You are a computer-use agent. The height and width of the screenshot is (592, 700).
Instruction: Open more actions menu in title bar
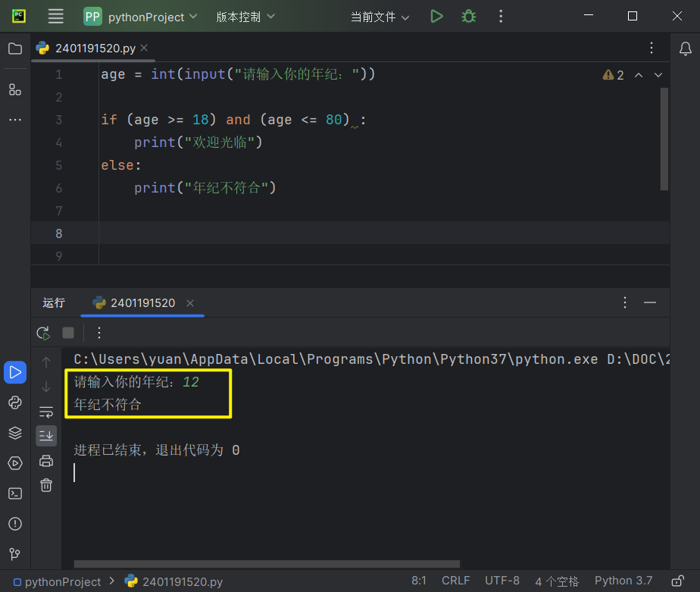[x=501, y=17]
